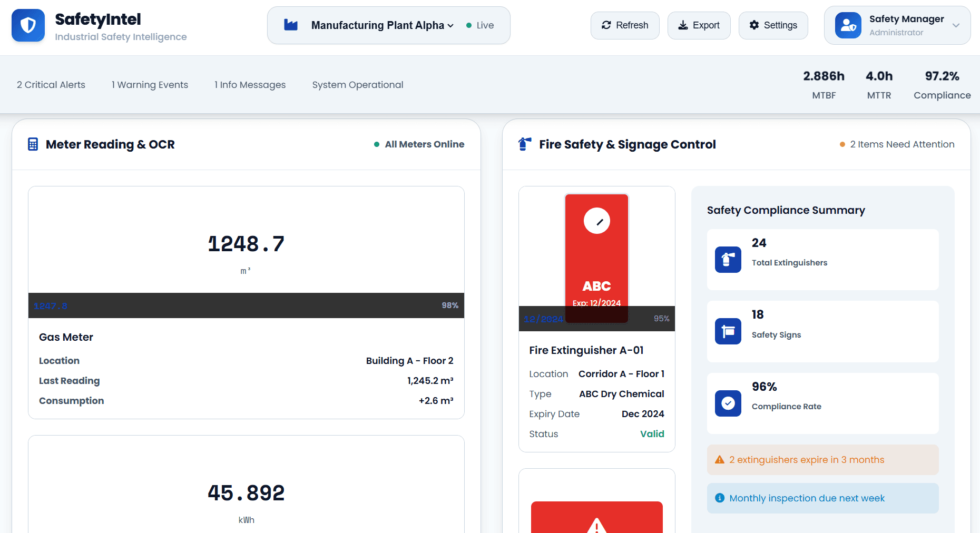Click the Safety Signs signpost icon
Image resolution: width=980 pixels, height=533 pixels.
(728, 331)
